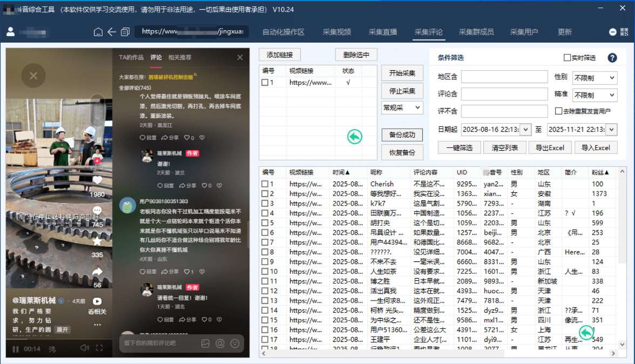Open the 性别 不限制 dropdown
This screenshot has width=635, height=364.
pos(594,78)
